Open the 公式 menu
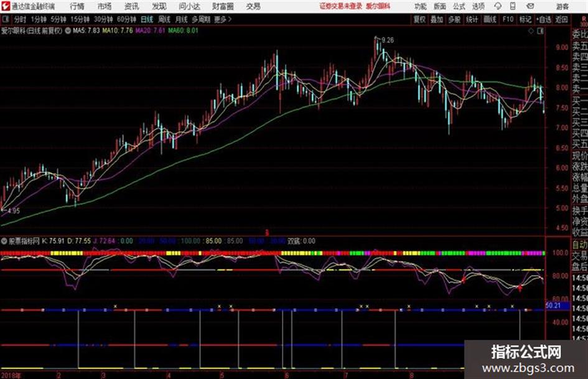 (x=459, y=6)
